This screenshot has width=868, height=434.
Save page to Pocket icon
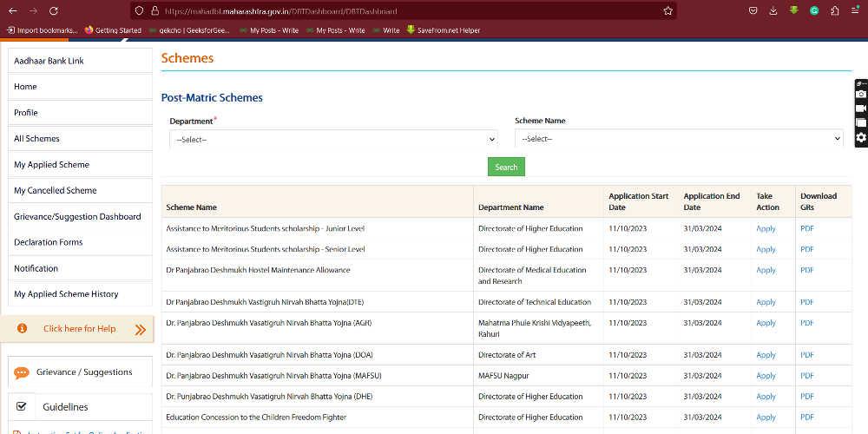[753, 10]
